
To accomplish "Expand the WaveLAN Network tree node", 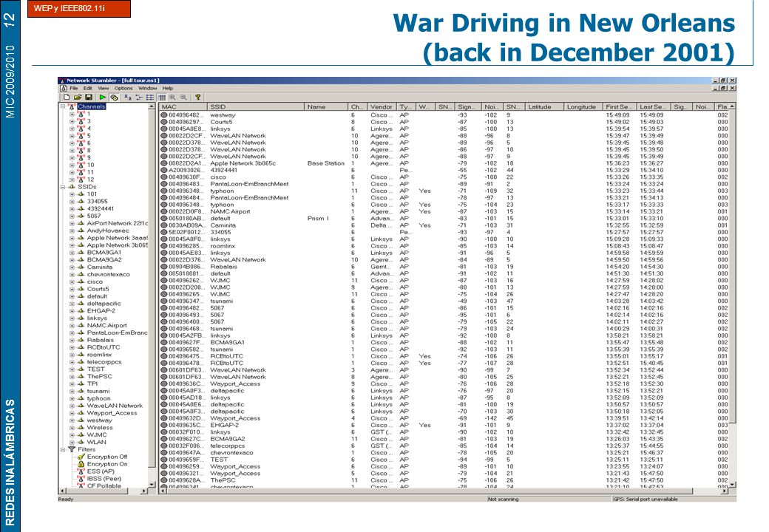I will (x=72, y=406).
